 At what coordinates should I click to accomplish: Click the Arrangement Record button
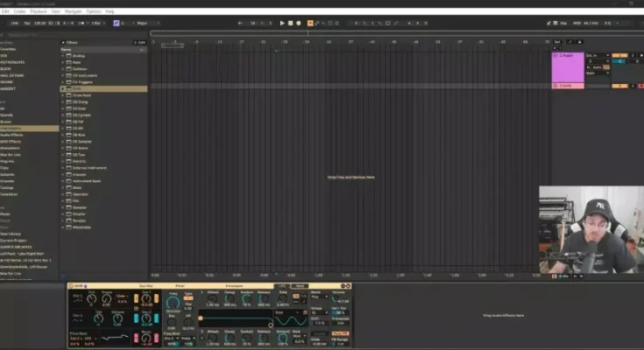tap(298, 23)
